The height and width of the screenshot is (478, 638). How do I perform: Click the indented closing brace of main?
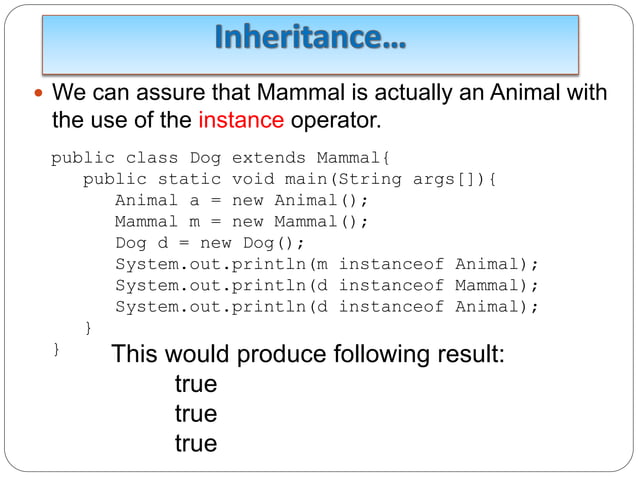[88, 327]
